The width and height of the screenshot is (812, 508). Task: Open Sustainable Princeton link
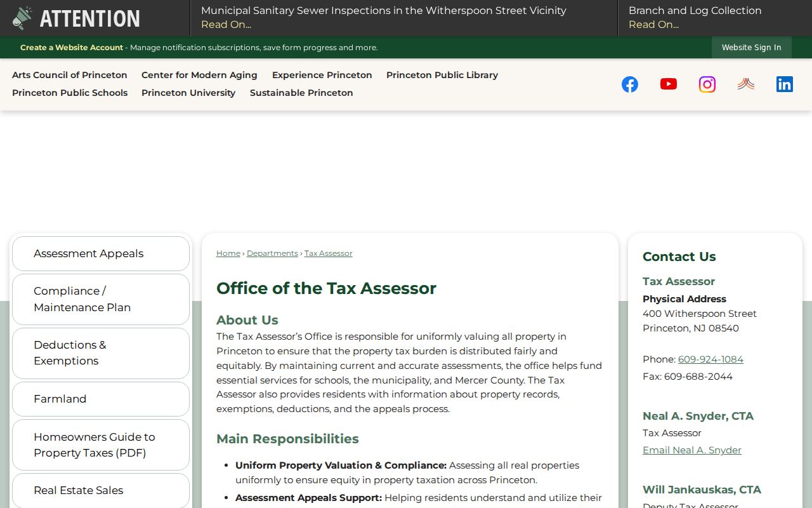[301, 93]
